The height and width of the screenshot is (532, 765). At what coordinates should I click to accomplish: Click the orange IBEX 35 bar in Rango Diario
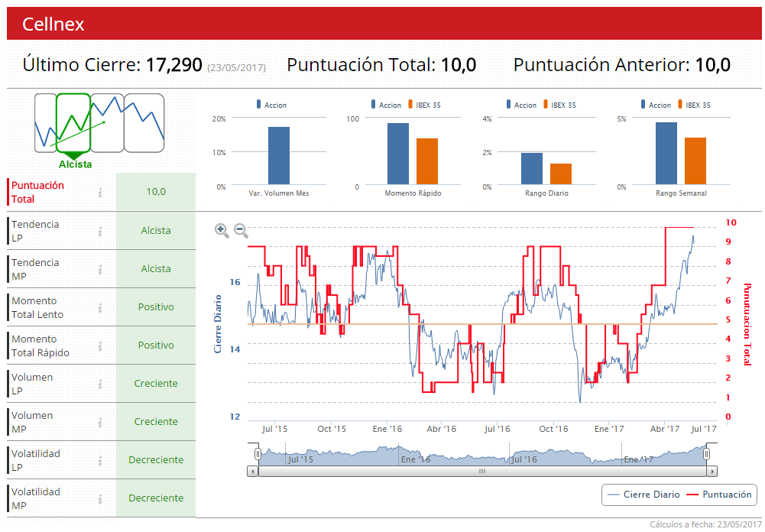pyautogui.click(x=561, y=174)
